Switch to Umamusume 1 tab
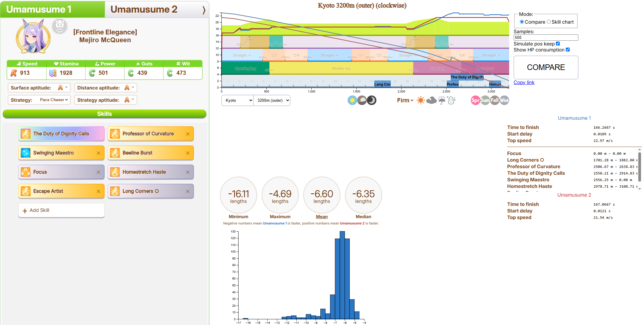The height and width of the screenshot is (325, 644). tap(53, 9)
